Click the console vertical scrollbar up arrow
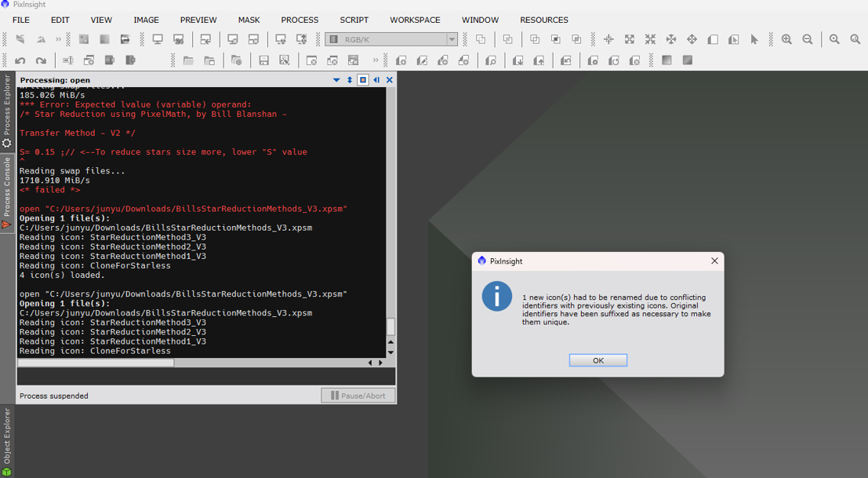Image resolution: width=868 pixels, height=478 pixels. coord(390,341)
